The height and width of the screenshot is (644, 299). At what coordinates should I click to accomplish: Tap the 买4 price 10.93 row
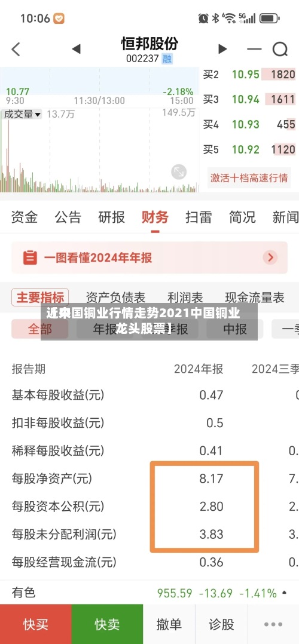click(x=249, y=124)
